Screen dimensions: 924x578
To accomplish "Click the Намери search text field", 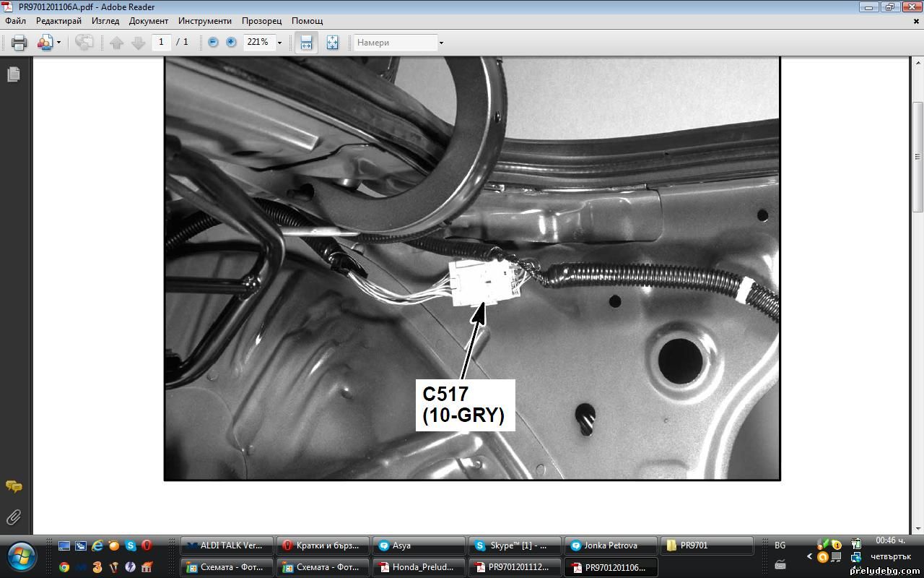I will click(395, 43).
